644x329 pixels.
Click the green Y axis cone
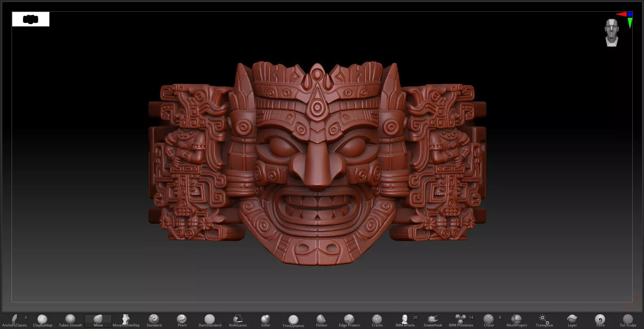630,23
